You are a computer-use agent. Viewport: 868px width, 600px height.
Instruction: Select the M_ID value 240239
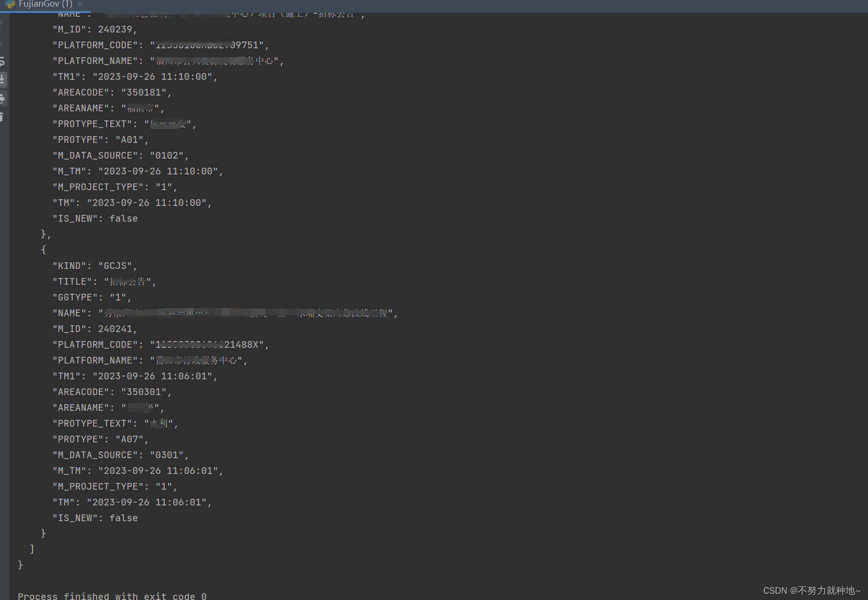click(x=117, y=29)
